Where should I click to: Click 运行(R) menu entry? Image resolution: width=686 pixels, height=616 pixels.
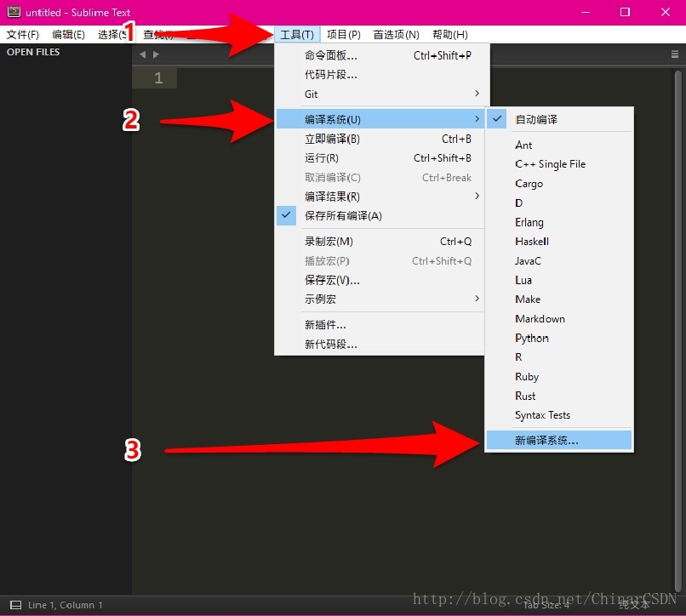[x=380, y=158]
